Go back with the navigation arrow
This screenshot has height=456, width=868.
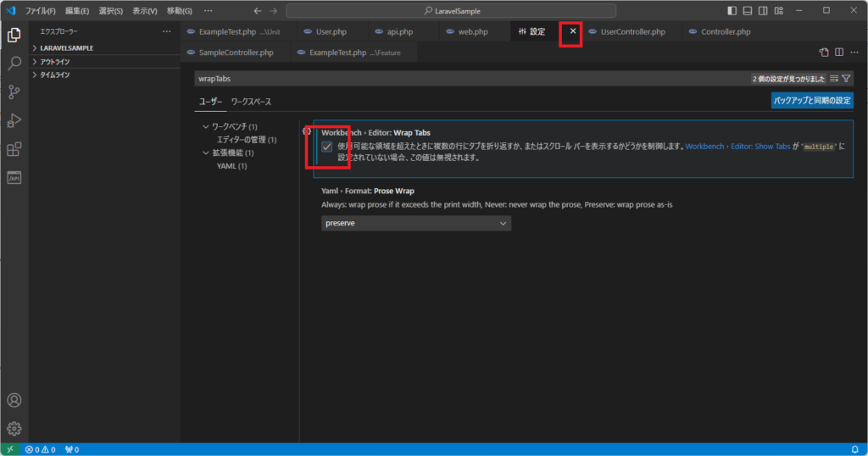(x=258, y=10)
